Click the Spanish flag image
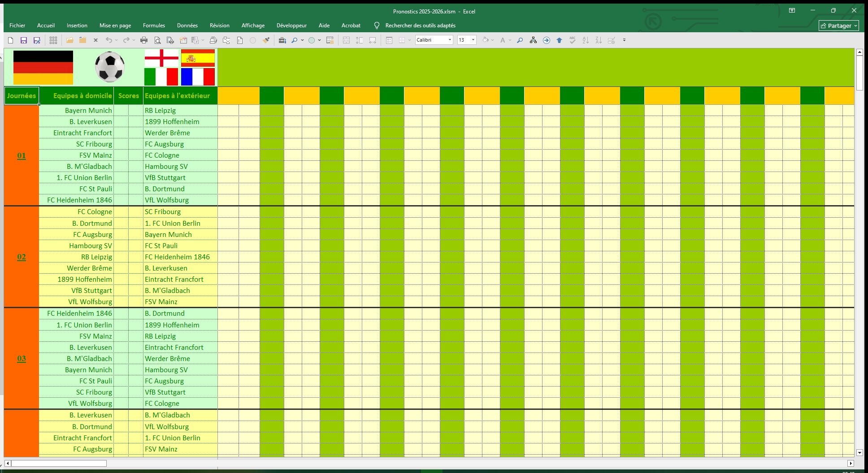 (x=198, y=58)
